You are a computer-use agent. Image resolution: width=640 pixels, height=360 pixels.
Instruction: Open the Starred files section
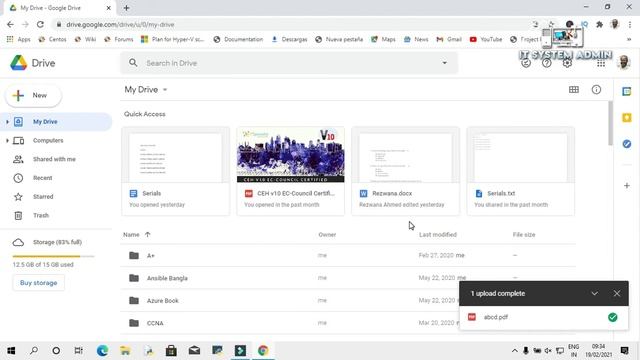coord(43,197)
